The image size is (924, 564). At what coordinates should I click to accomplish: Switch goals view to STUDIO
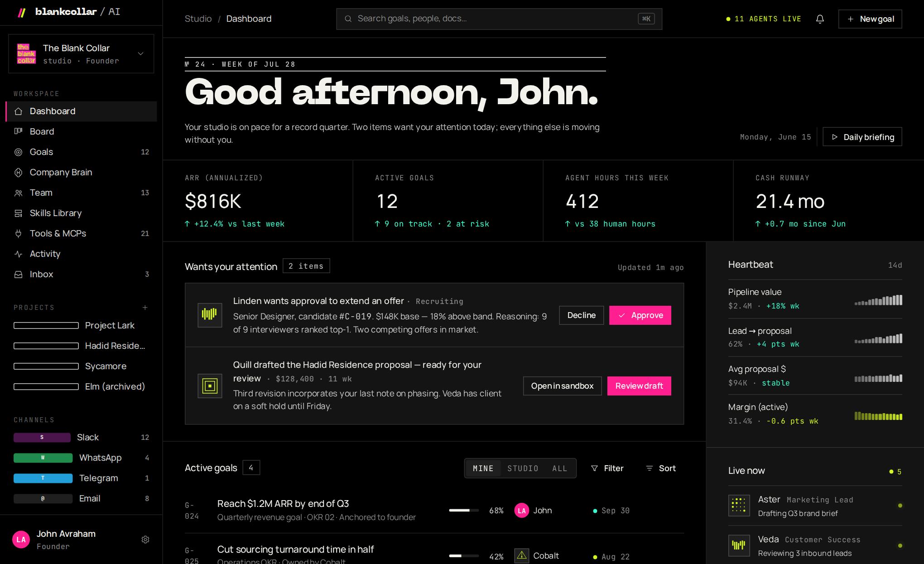(523, 468)
